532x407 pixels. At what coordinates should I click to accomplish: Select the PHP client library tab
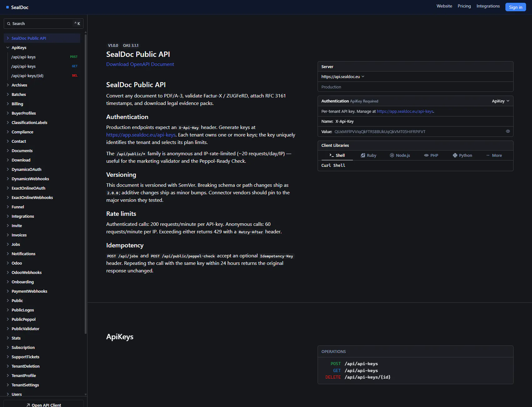point(431,155)
